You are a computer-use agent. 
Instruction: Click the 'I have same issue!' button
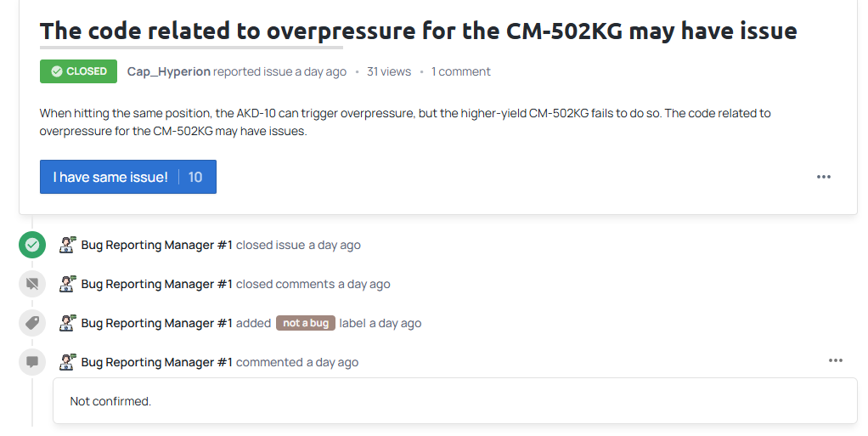[128, 177]
